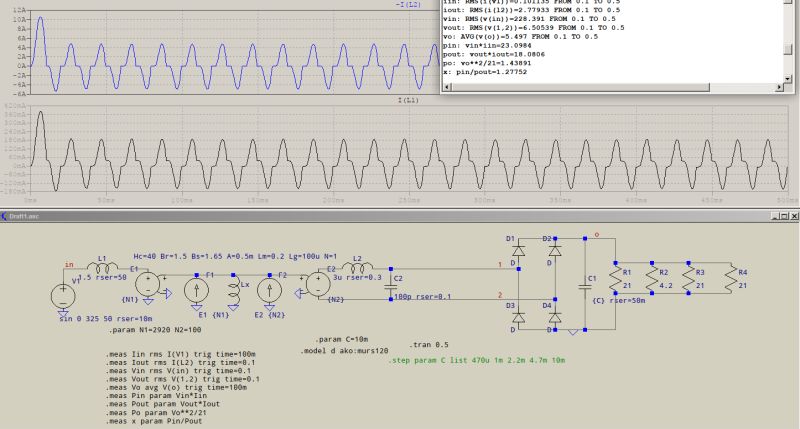The height and width of the screenshot is (429, 800).
Task: Select the L1 inductor symbol
Action: tap(102, 267)
